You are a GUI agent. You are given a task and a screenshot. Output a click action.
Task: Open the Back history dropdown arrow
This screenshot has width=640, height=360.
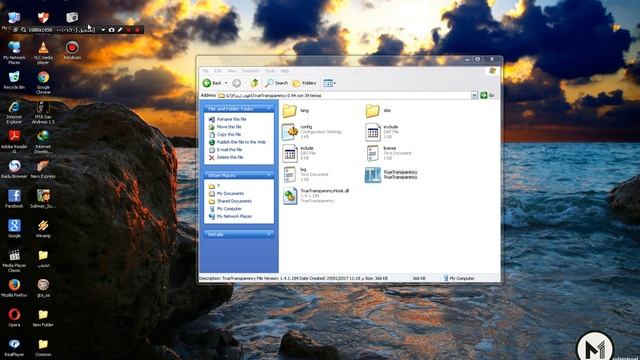(226, 83)
